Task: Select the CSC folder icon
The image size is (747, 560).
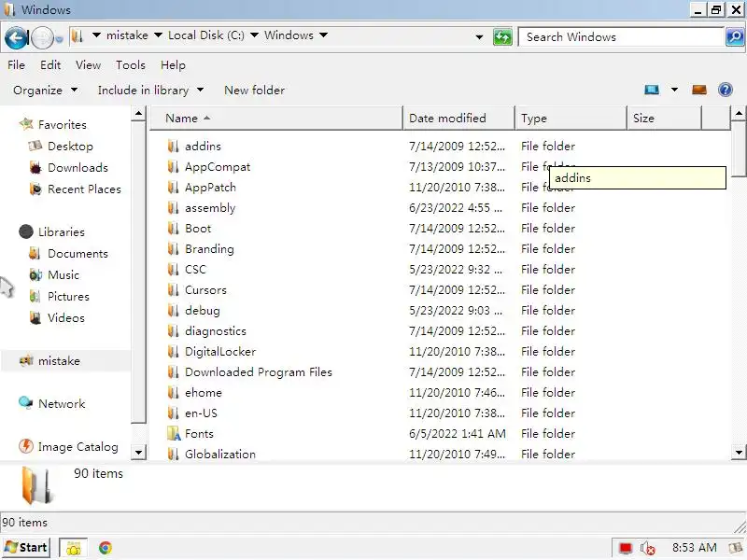Action: tap(174, 269)
